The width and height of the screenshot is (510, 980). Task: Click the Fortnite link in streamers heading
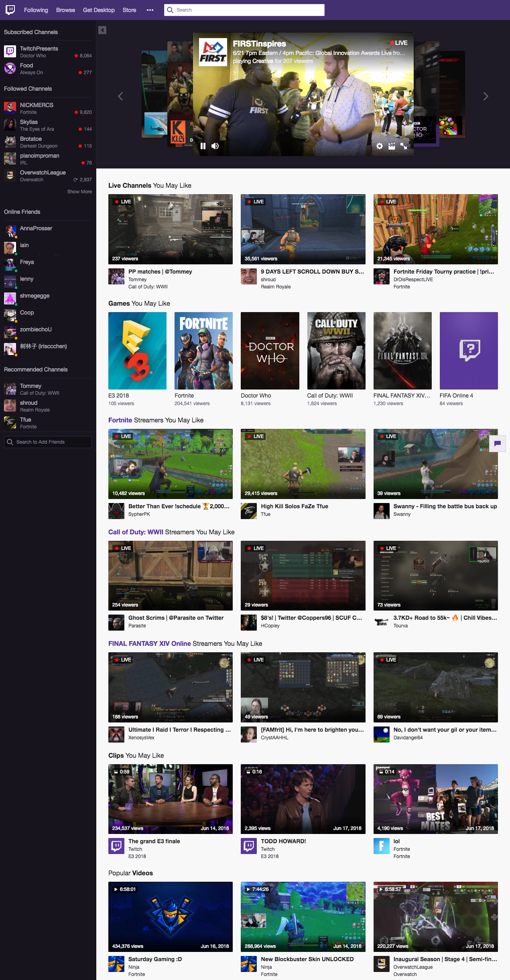click(x=120, y=420)
